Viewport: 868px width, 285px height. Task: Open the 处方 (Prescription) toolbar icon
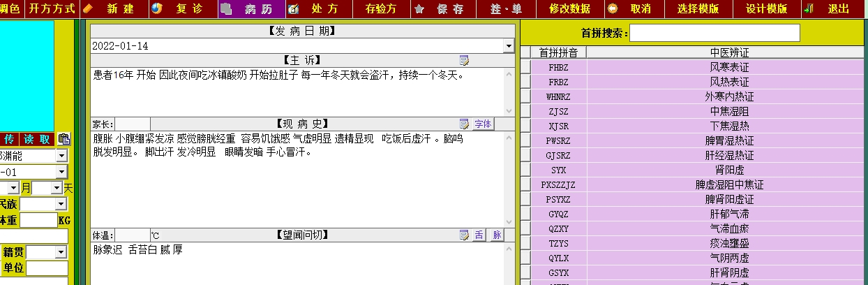click(x=294, y=9)
